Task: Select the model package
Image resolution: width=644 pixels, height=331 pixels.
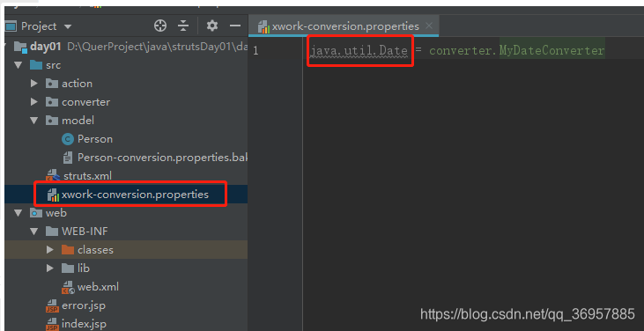Action: (x=78, y=121)
